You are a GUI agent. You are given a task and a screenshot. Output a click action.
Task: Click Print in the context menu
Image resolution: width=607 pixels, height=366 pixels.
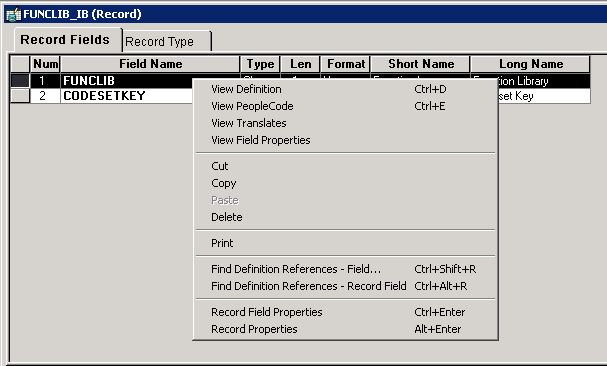pyautogui.click(x=345, y=243)
